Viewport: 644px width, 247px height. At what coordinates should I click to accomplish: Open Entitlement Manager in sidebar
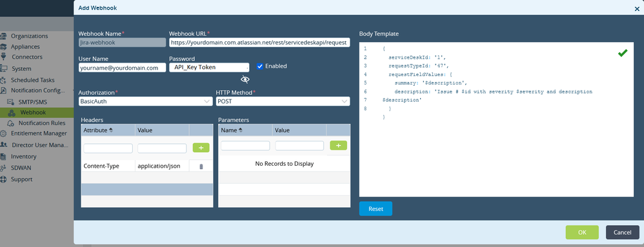tap(39, 133)
